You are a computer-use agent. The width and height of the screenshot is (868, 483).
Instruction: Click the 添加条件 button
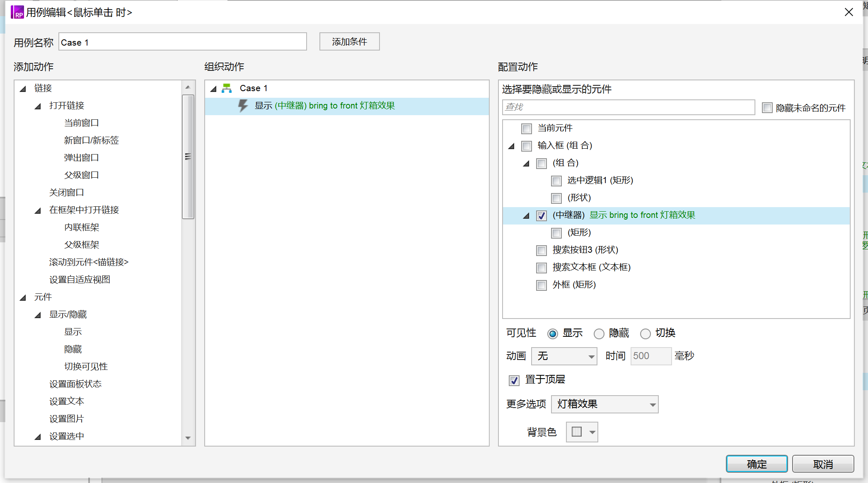coord(349,41)
